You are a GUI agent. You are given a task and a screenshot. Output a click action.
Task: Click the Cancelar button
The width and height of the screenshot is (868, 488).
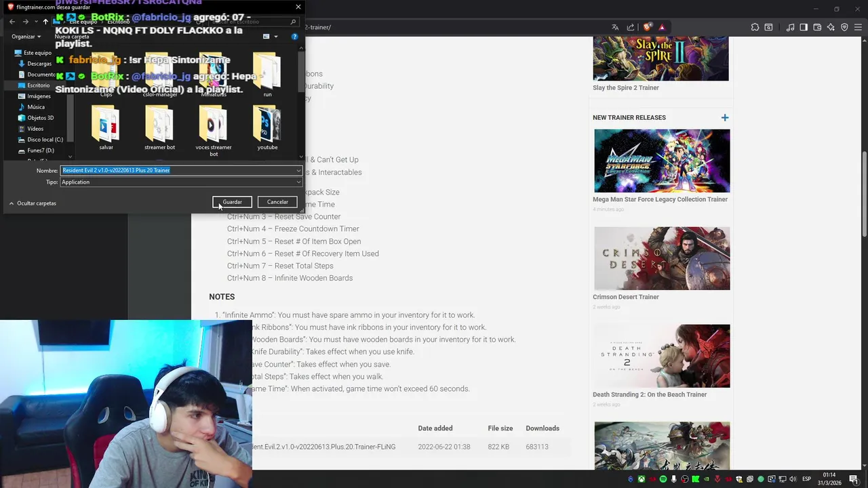[x=277, y=202]
